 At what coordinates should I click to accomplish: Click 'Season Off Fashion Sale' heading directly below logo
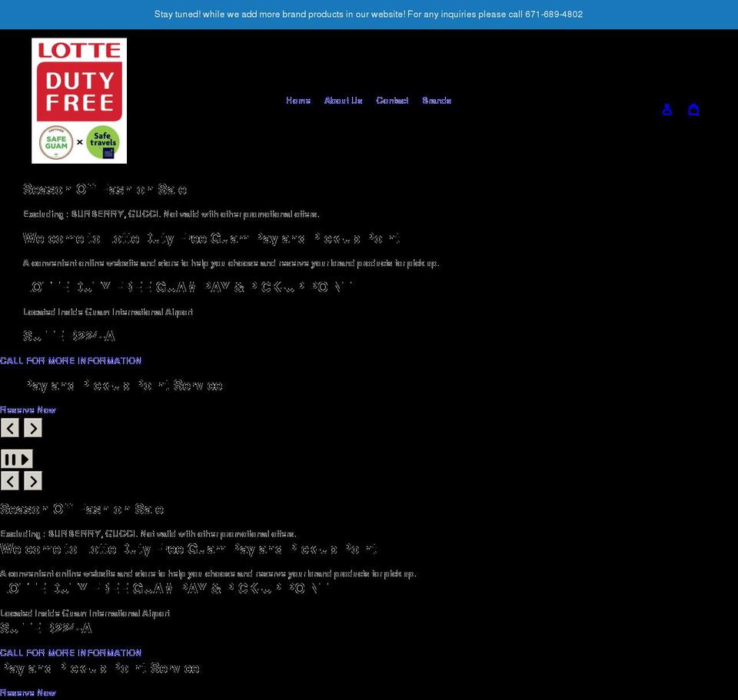105,190
